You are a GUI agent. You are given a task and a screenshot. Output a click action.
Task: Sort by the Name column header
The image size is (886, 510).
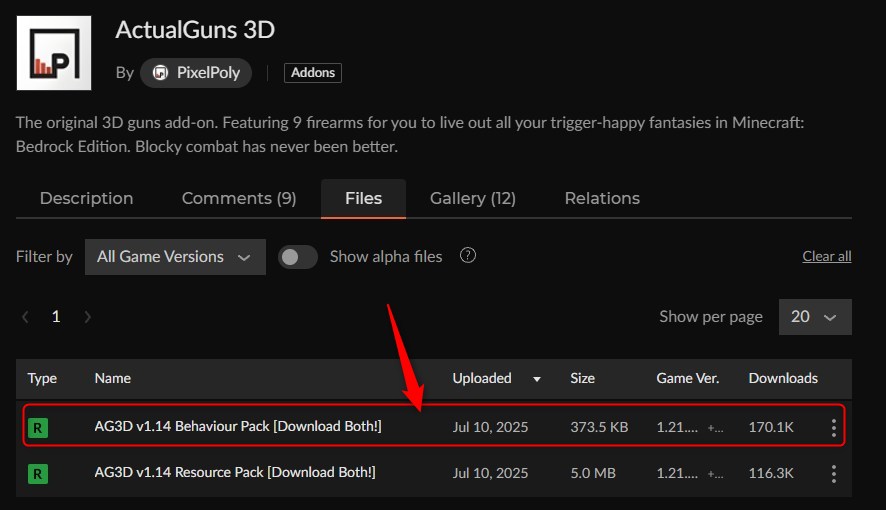(x=112, y=378)
